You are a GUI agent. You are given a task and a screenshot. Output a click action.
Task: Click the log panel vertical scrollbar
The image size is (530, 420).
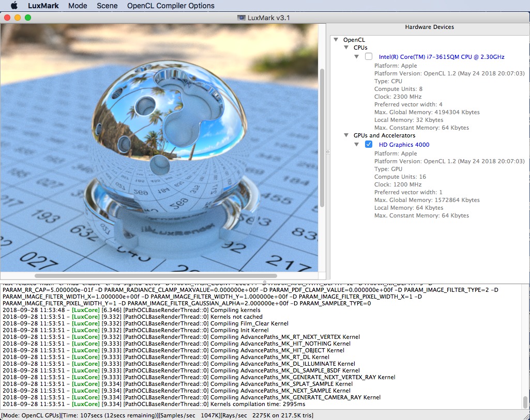coord(525,402)
